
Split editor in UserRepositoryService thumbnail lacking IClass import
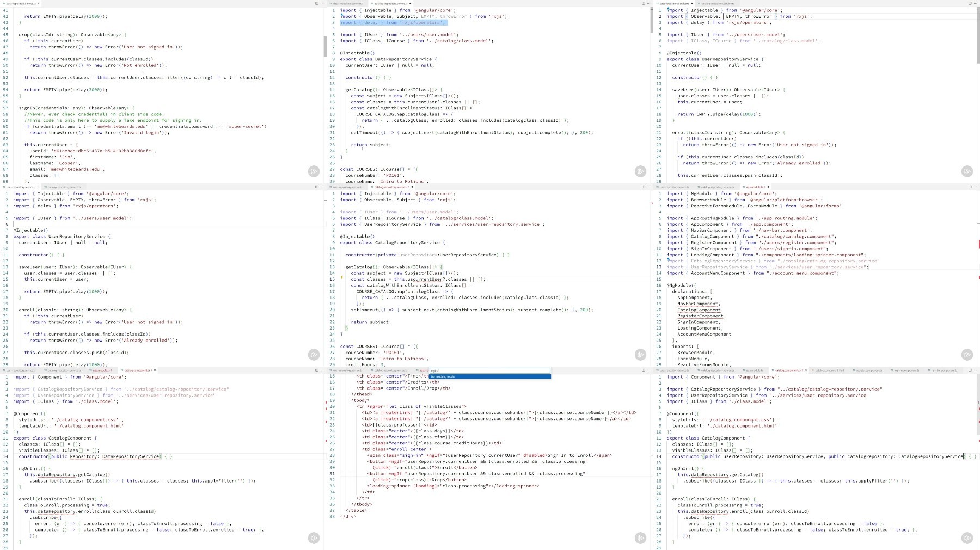[x=316, y=187]
